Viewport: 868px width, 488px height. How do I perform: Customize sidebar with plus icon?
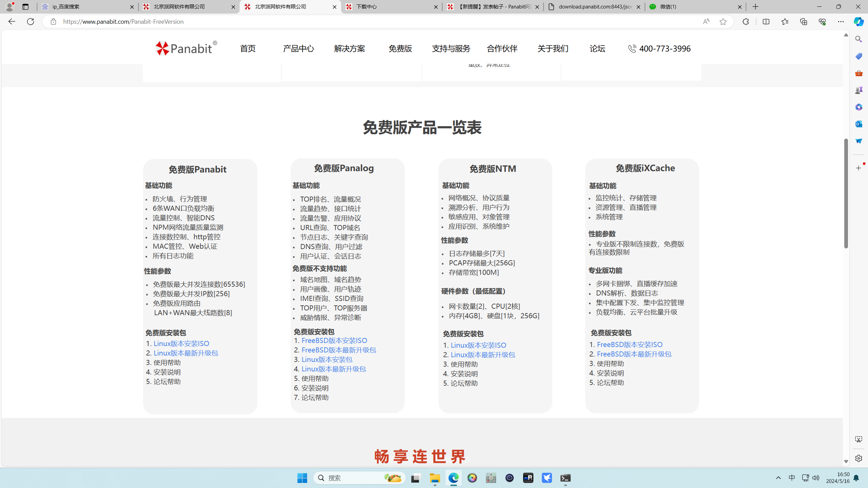click(x=859, y=168)
